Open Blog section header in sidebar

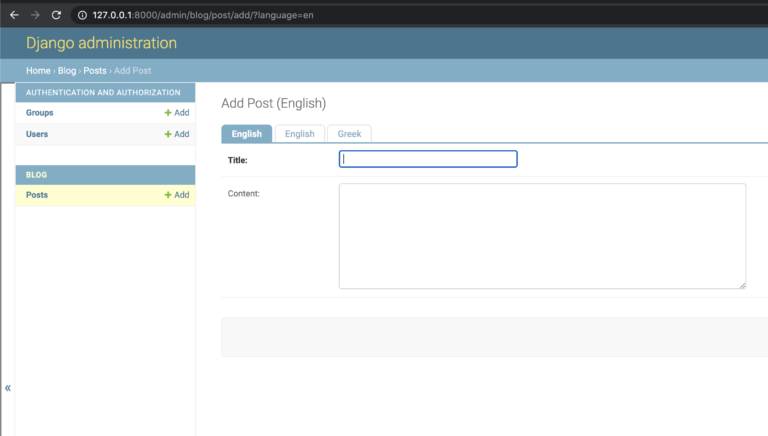[x=36, y=175]
